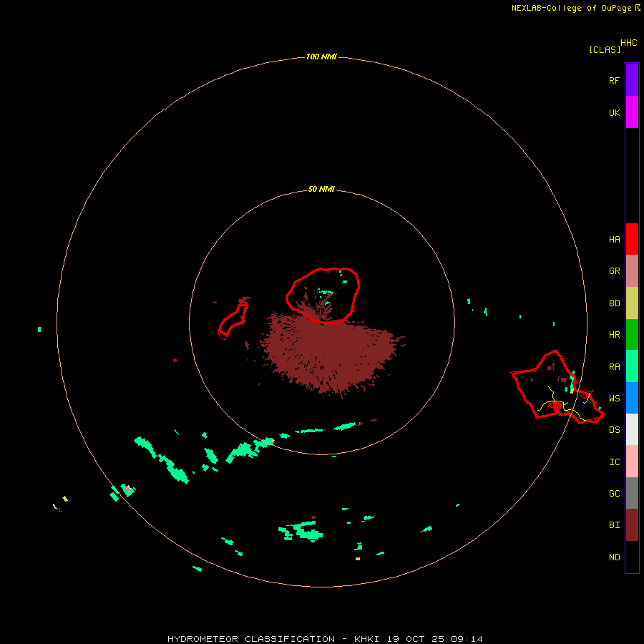Viewport: 644px width, 644px height.
Task: Click the [CLAS] legend heading
Action: click(605, 49)
